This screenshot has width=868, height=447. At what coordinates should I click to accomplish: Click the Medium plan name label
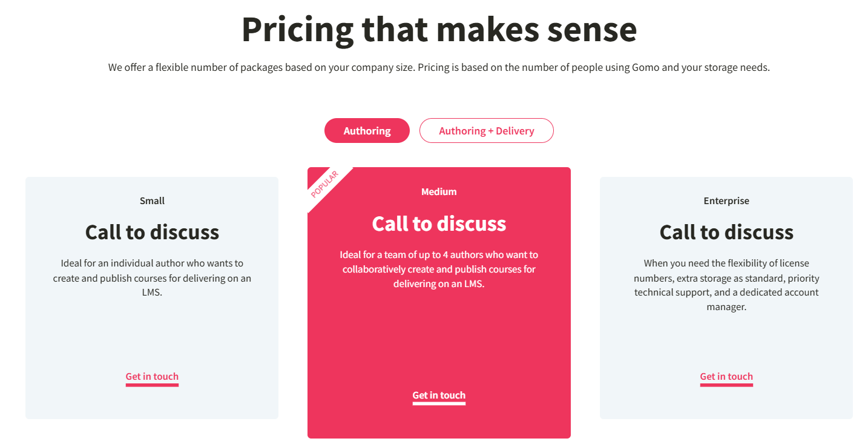[x=439, y=191]
